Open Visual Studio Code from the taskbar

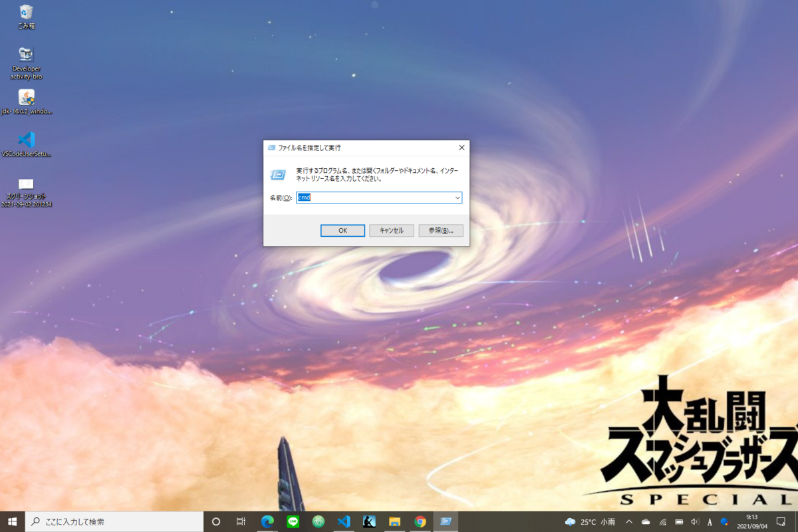pyautogui.click(x=344, y=522)
